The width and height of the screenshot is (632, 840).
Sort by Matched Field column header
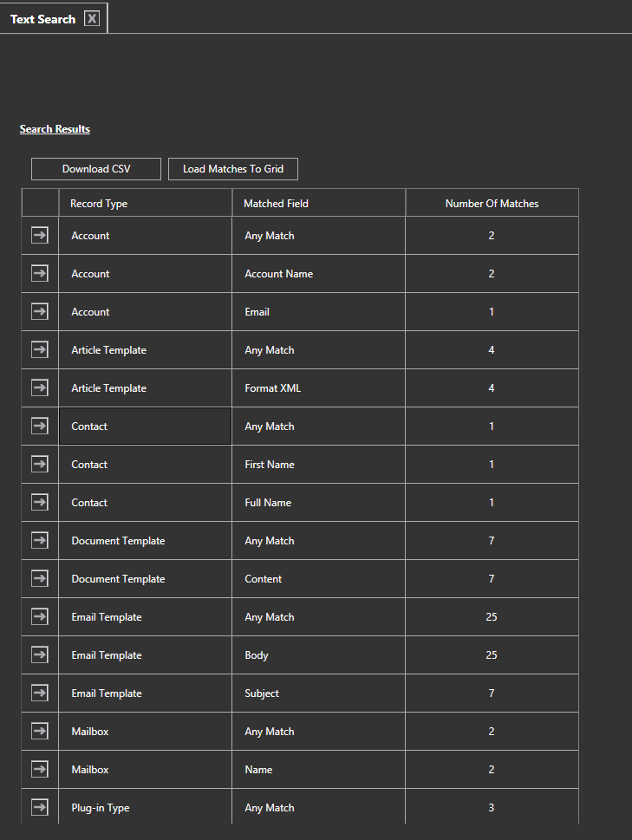276,204
